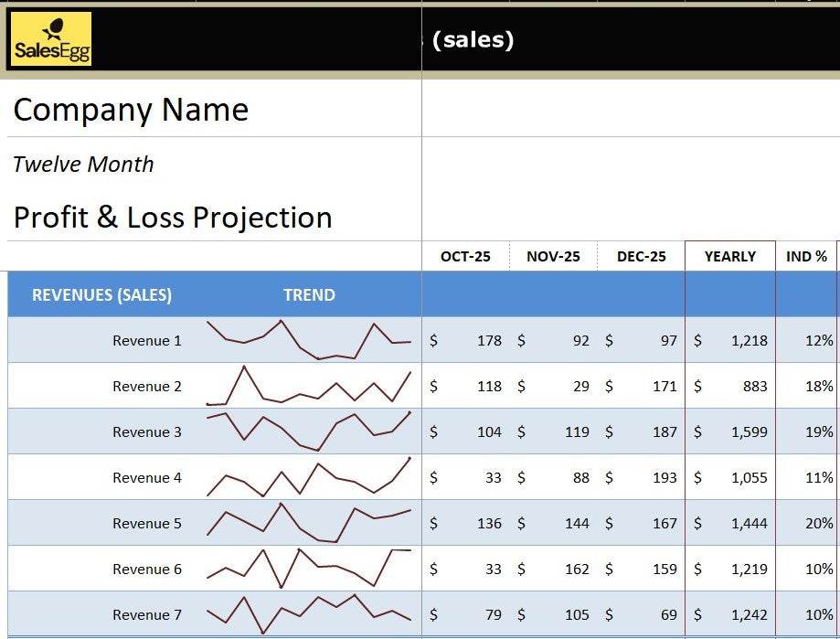The image size is (840, 639).
Task: Select the NOV-25 column header
Action: point(553,256)
